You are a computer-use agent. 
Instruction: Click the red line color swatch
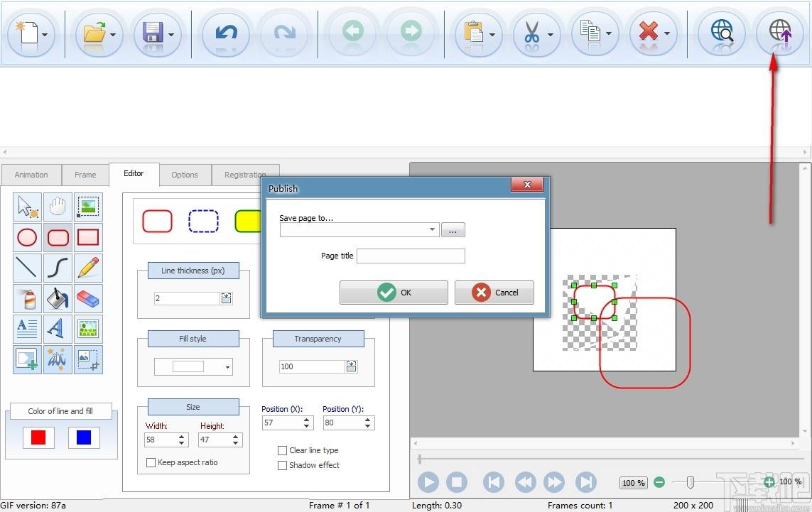[x=38, y=437]
